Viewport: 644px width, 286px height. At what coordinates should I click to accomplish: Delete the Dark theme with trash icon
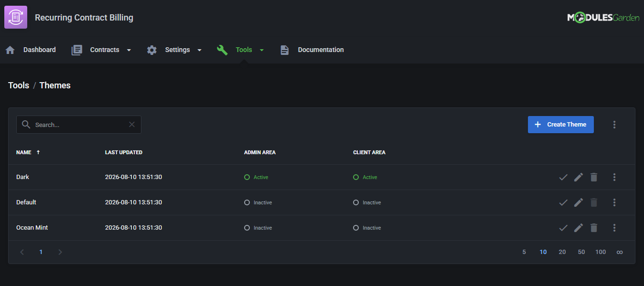tap(594, 177)
